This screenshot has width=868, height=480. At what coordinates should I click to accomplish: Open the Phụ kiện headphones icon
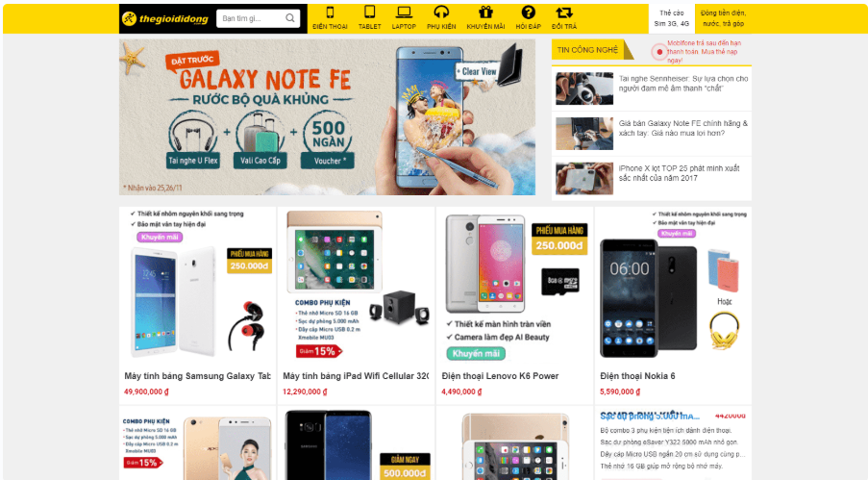click(441, 13)
